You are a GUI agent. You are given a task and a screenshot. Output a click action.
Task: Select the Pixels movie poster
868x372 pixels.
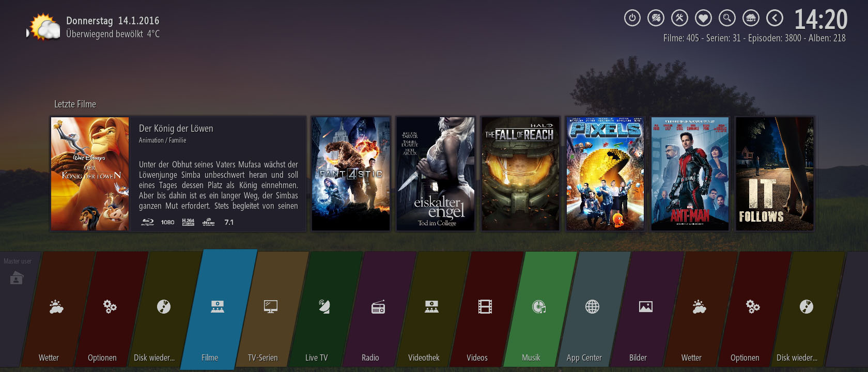coord(605,174)
